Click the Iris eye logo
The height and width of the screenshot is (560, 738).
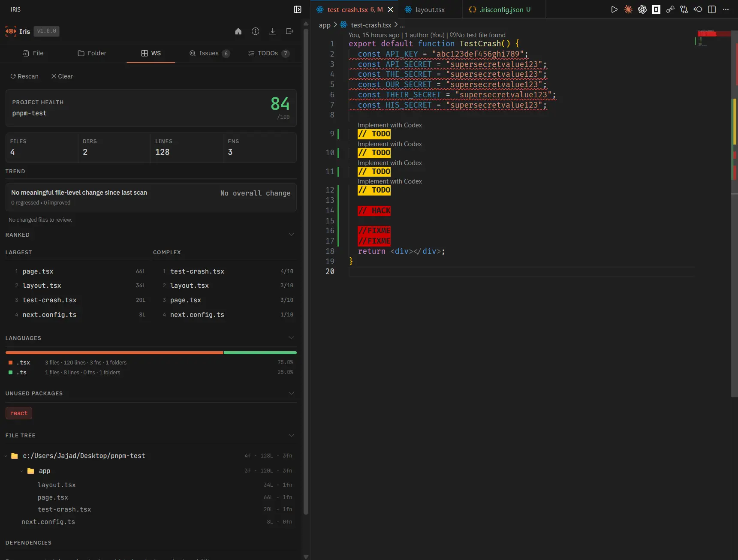pos(11,31)
